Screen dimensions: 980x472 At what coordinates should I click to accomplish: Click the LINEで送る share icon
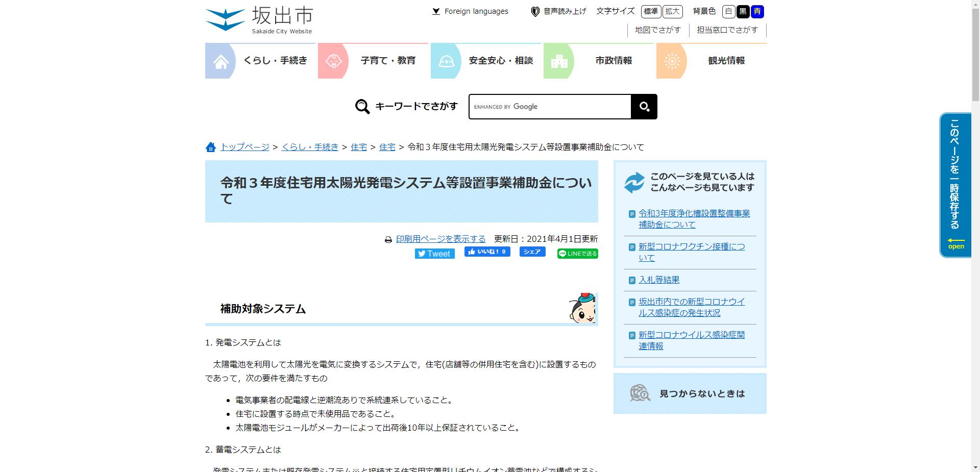[561, 253]
